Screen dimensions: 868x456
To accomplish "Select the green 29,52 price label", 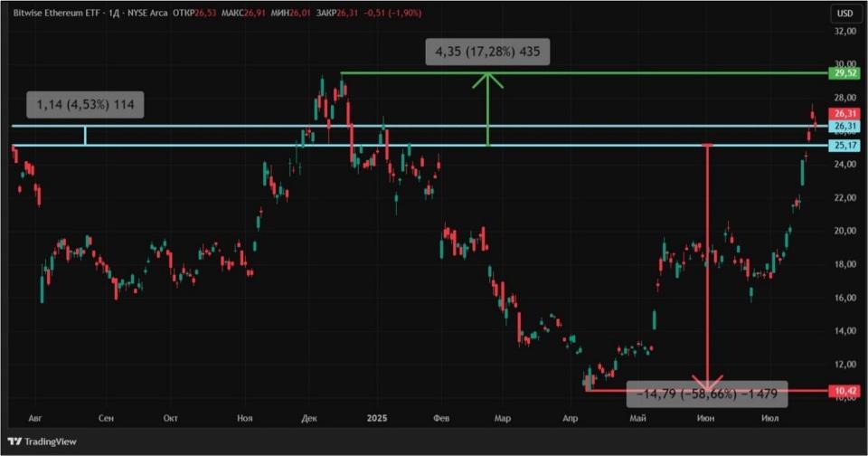I will [x=844, y=72].
